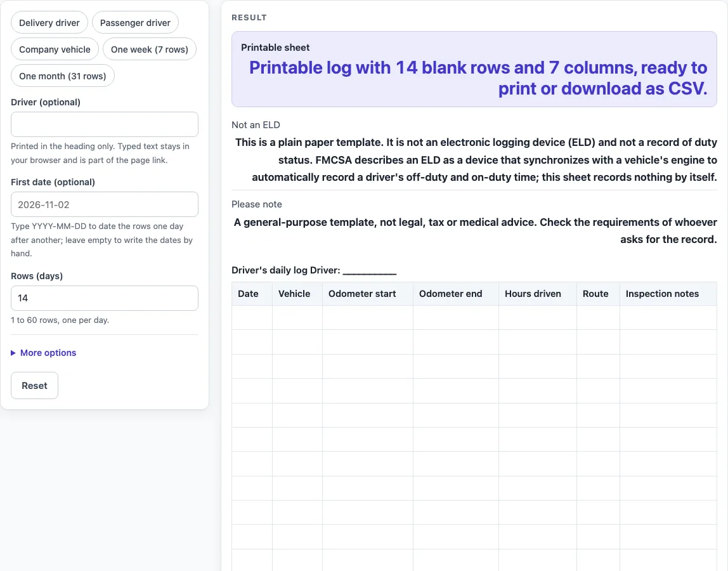Screen dimensions: 728x571
Task: Click the Vehicle column header
Action: tap(297, 294)
